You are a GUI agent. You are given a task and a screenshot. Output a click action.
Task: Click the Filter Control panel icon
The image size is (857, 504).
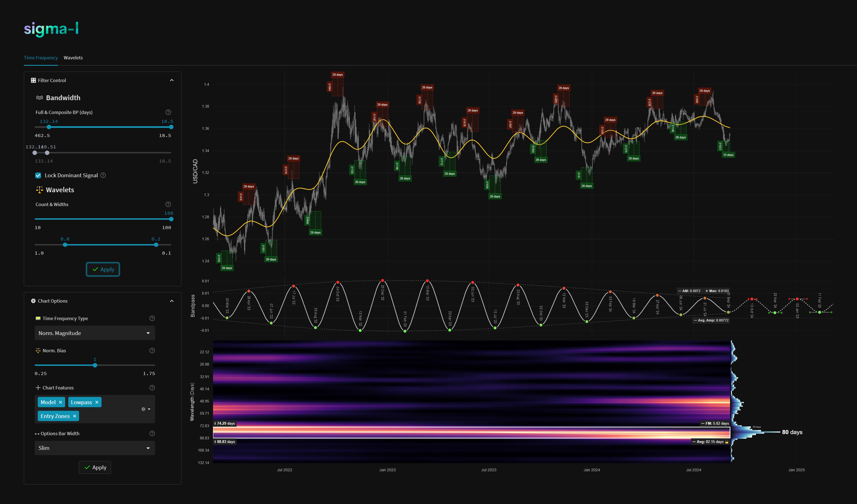point(33,80)
